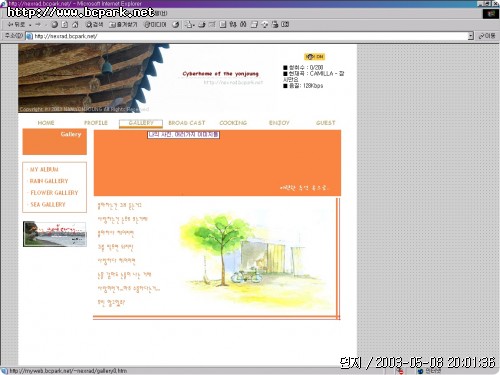The height and width of the screenshot is (375, 500).
Task: Stop loading the current page
Action: (54, 24)
